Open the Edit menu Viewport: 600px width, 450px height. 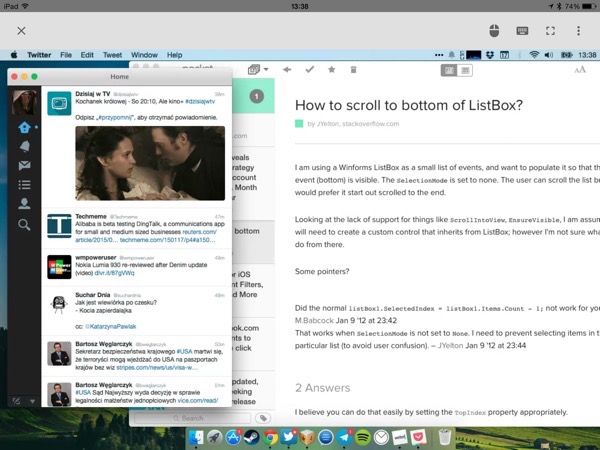coord(87,55)
